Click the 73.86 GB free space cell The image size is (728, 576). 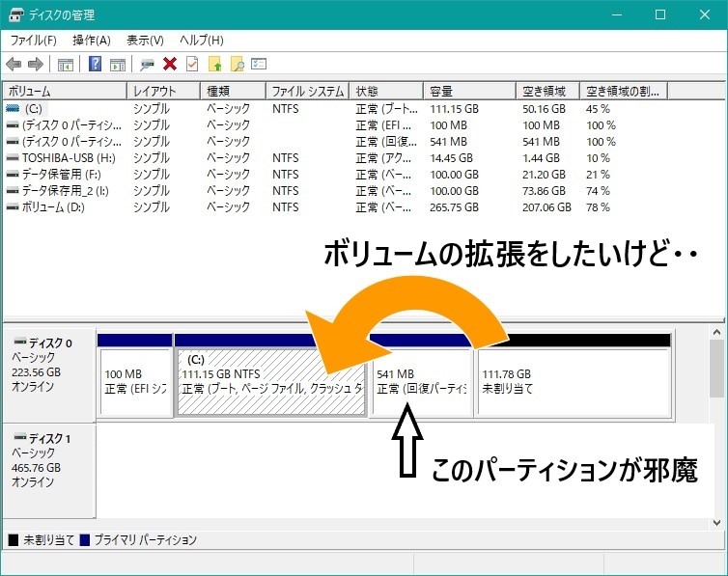point(544,191)
